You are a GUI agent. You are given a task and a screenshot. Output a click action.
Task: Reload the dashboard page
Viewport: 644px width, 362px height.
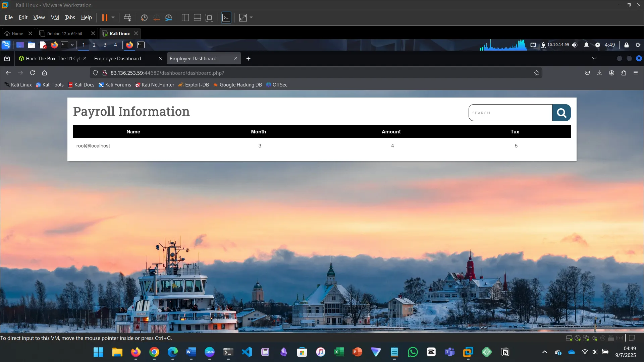(x=33, y=73)
